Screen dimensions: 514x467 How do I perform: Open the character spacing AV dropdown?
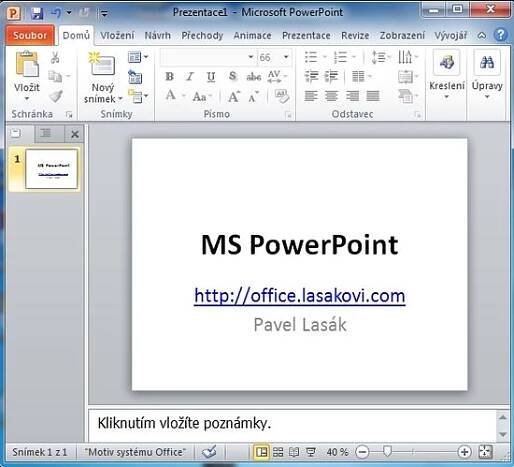[x=277, y=77]
